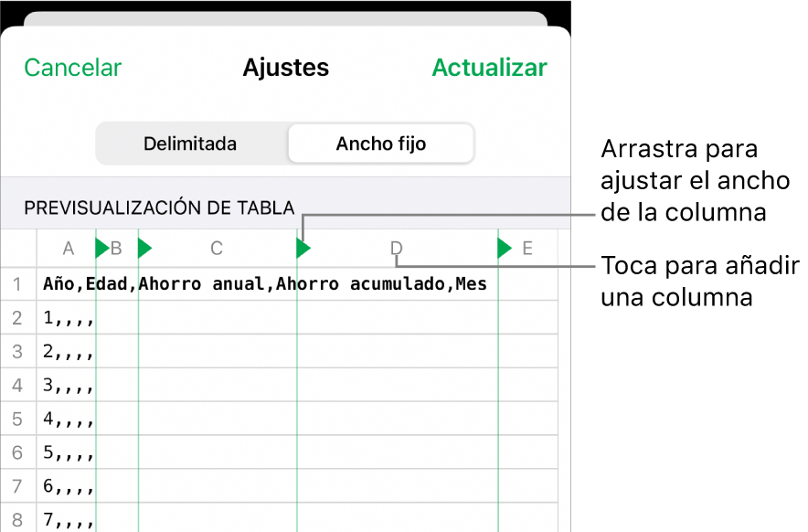Screen dimensions: 808x532
Task: Select the Ancho fijo tab
Action: click(x=381, y=144)
